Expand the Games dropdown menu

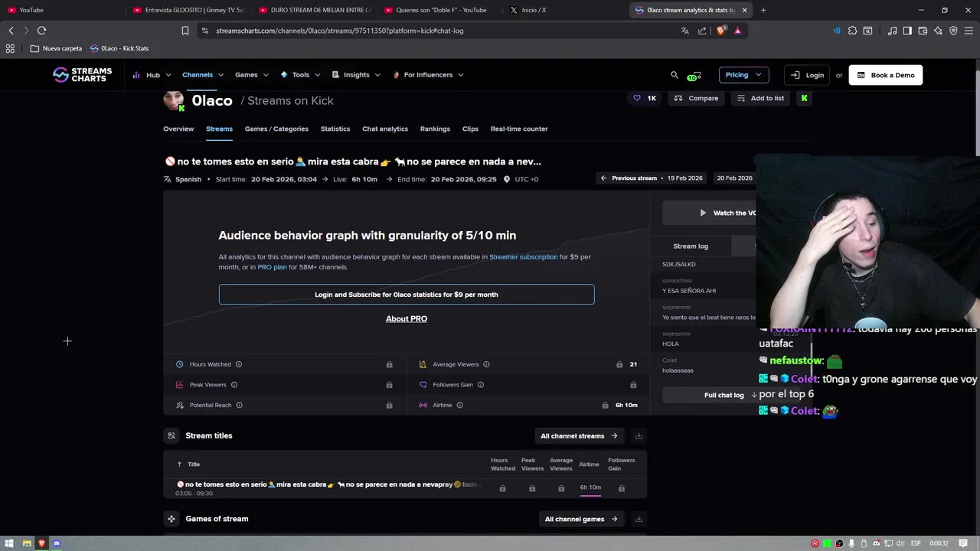coord(252,75)
